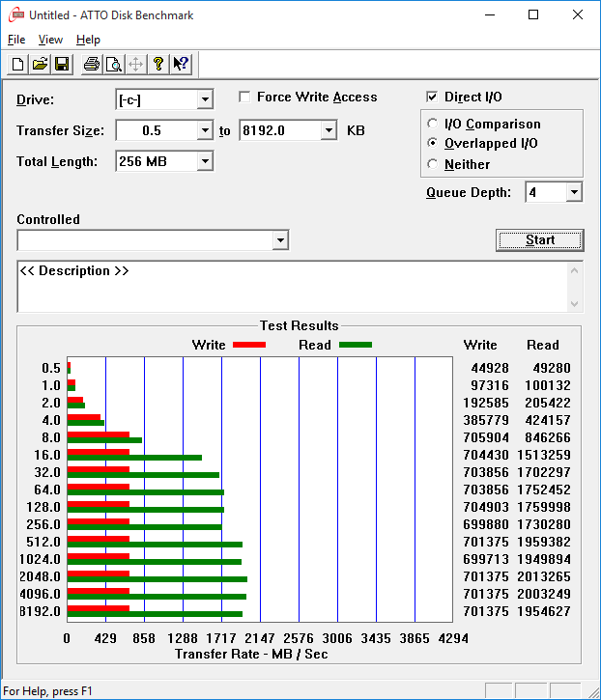Click the read value 2013265 for 2048.0
The image size is (601, 700).
coord(544,576)
